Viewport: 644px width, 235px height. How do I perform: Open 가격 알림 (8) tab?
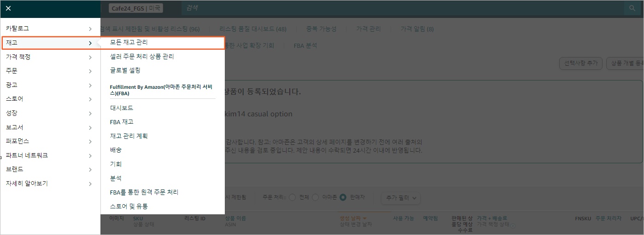click(417, 29)
